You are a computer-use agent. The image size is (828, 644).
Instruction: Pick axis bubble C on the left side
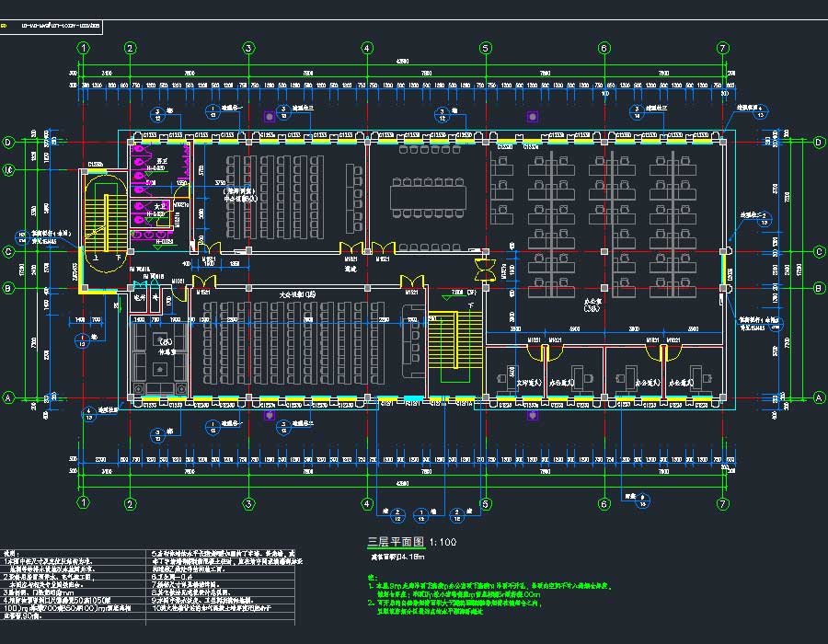[8, 251]
